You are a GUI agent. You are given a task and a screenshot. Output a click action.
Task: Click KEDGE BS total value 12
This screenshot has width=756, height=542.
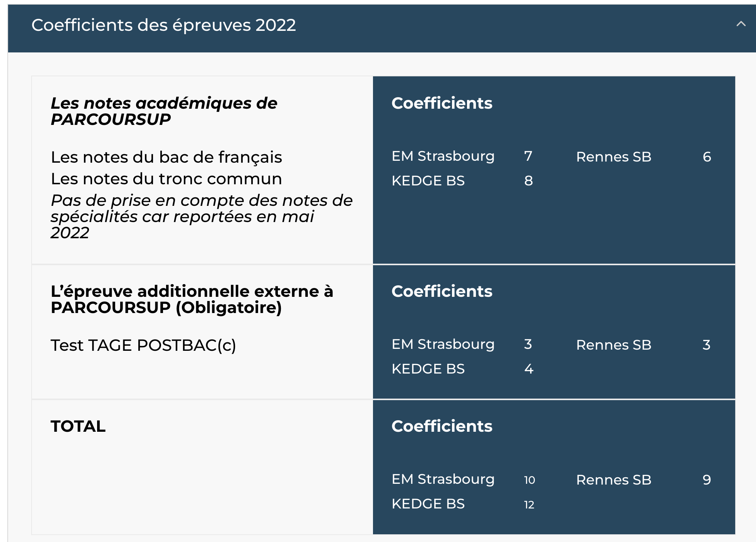tap(529, 505)
